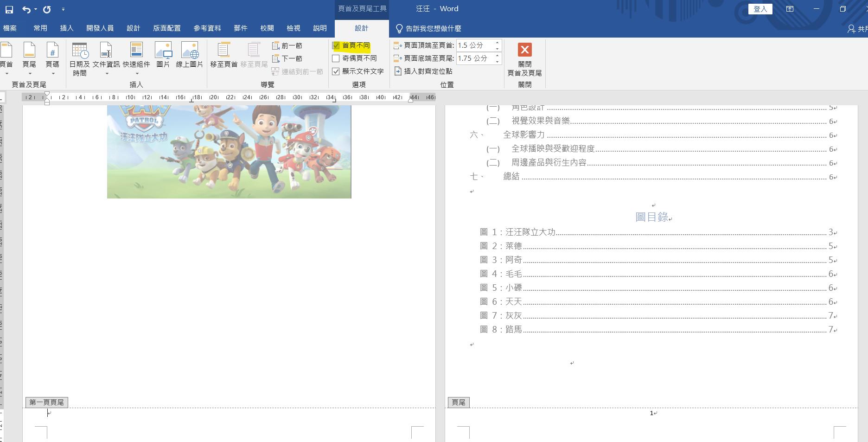Open ribbon display options icon
868x442 pixels.
pos(790,9)
